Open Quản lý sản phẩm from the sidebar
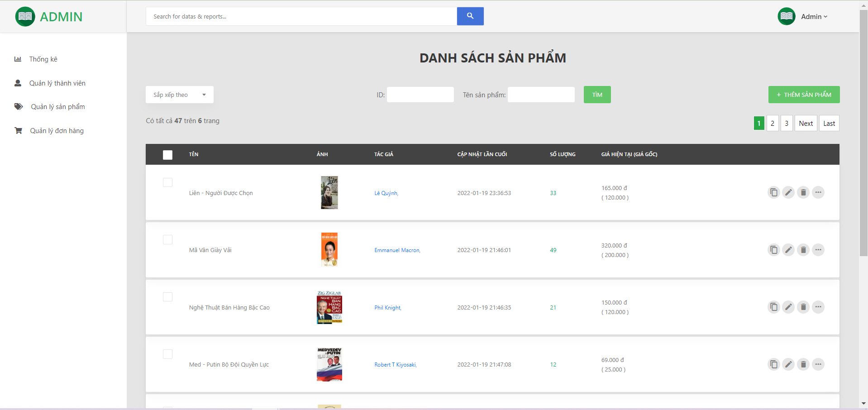This screenshot has height=410, width=868. 58,107
